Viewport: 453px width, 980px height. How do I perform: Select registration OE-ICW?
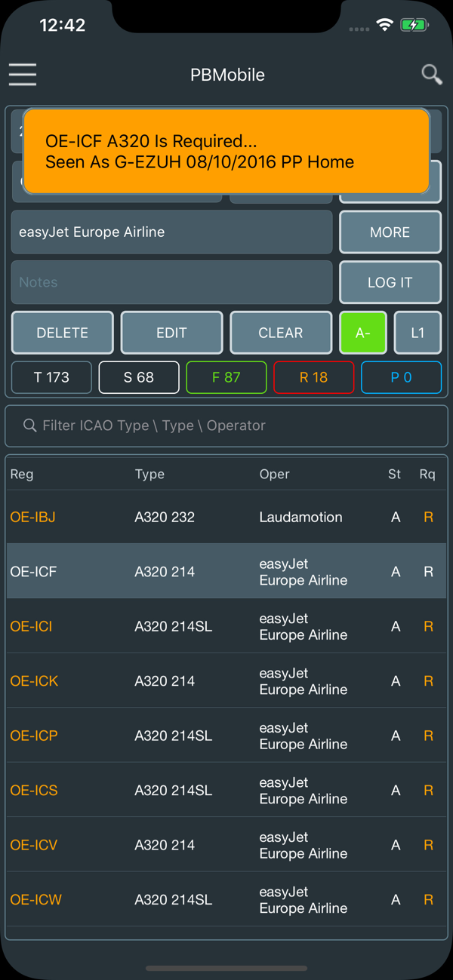(36, 900)
